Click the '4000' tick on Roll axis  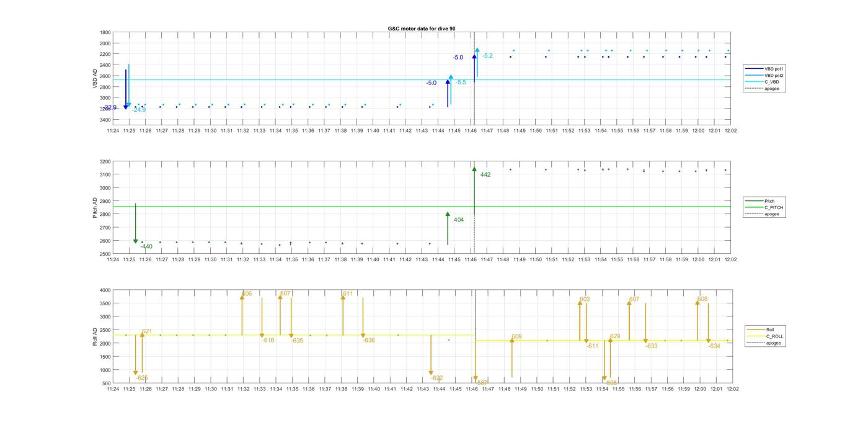point(105,290)
